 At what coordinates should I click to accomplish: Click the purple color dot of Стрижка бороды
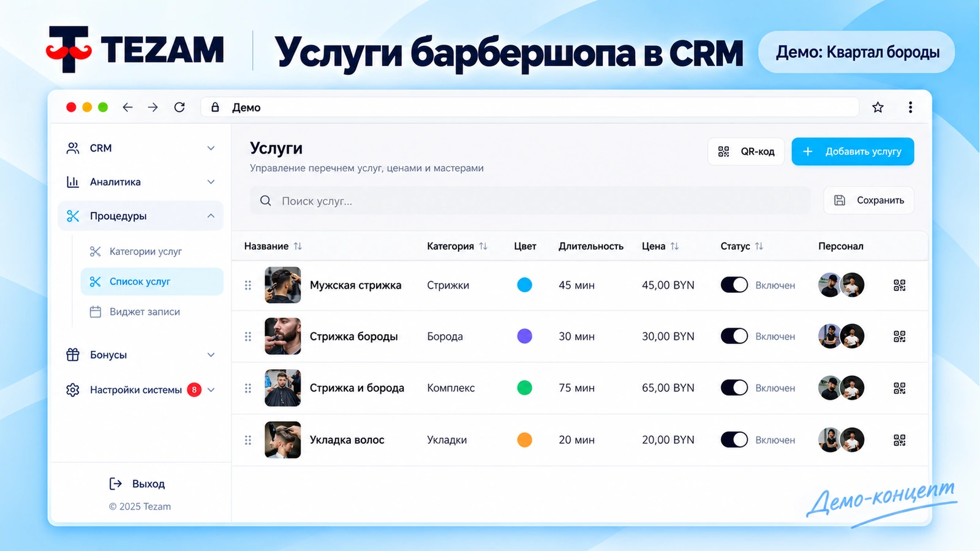pyautogui.click(x=524, y=336)
